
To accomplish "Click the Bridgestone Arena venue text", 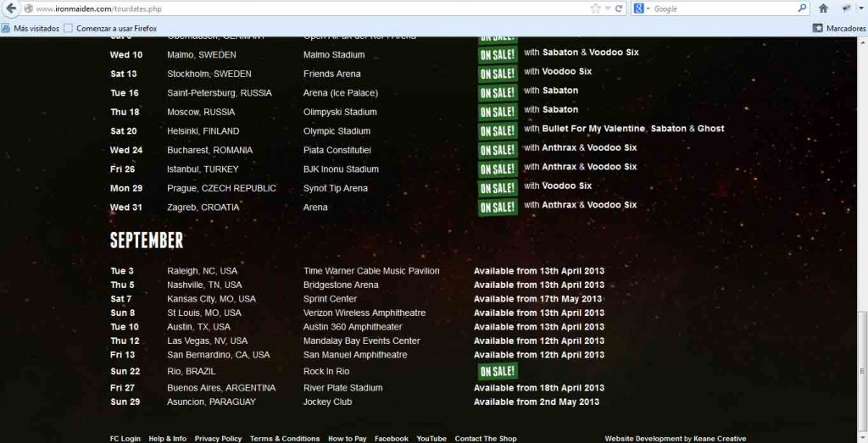I will tap(341, 285).
